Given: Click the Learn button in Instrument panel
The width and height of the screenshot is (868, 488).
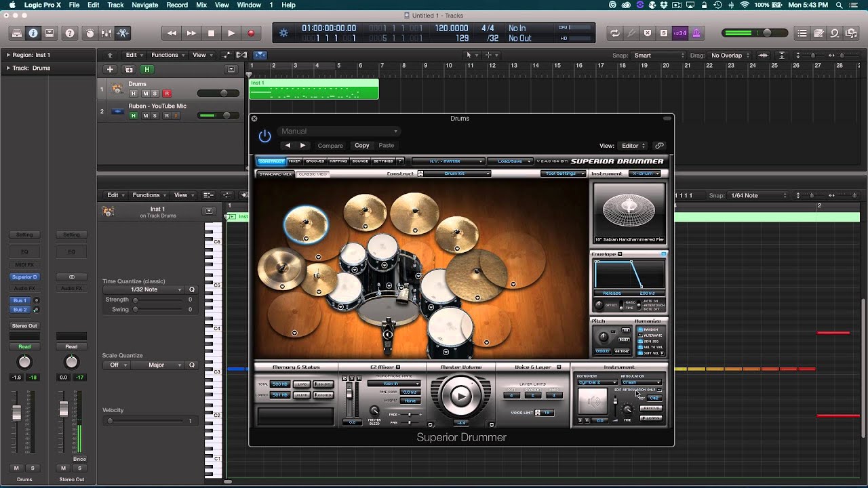Looking at the screenshot, I should click(652, 418).
